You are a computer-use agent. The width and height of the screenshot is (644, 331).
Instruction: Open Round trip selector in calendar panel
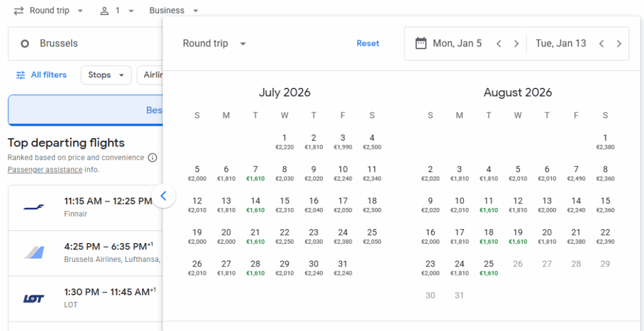coord(214,43)
